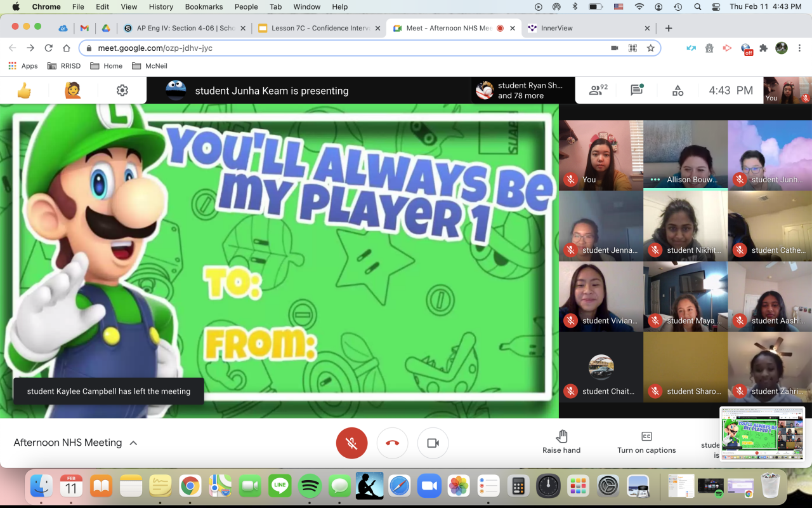Open the File menu

point(78,7)
